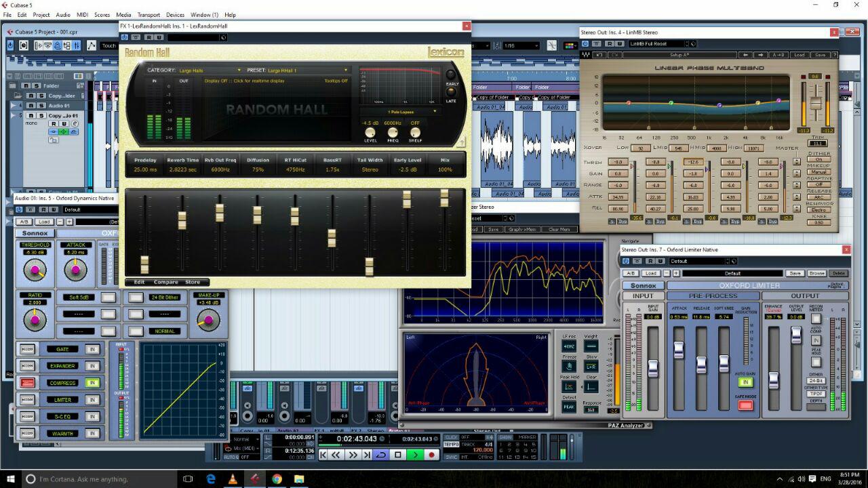Open the Project menu

(41, 14)
